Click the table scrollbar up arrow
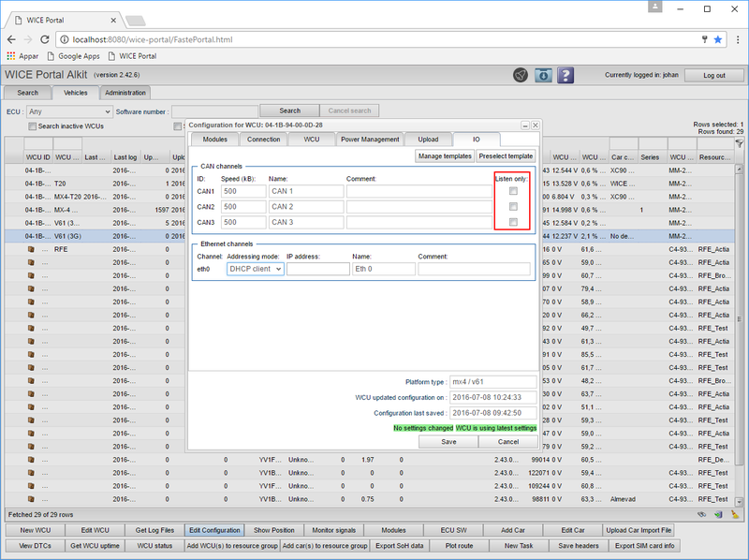Screen dimensions: 749x560 739,169
